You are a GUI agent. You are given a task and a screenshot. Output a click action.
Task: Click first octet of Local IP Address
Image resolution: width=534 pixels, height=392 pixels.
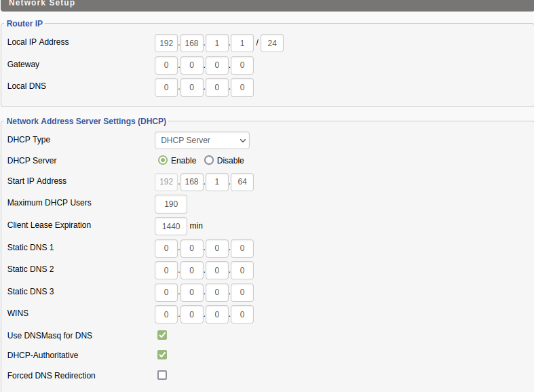pos(166,43)
